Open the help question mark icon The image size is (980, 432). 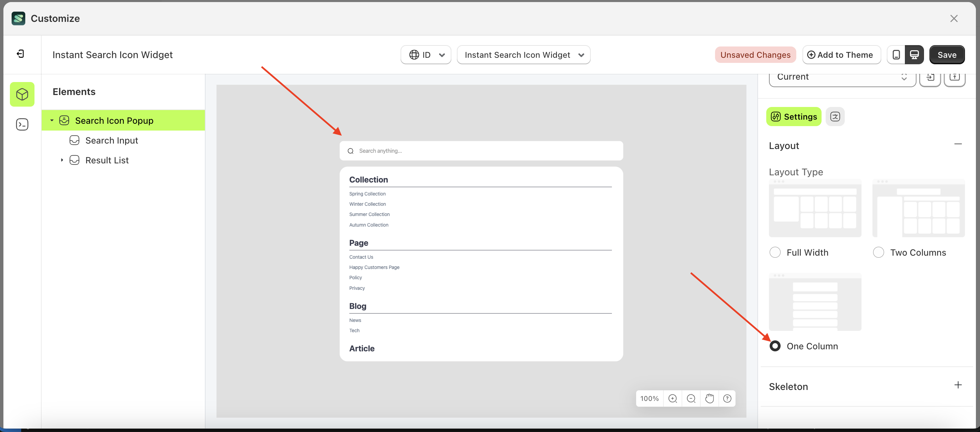(727, 398)
